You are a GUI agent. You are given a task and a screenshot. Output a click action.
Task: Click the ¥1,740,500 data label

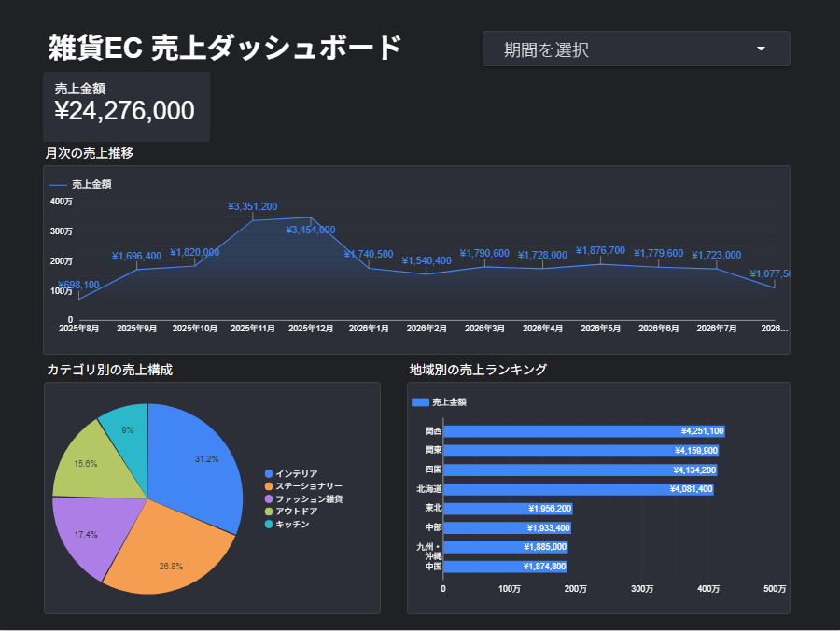(x=369, y=254)
